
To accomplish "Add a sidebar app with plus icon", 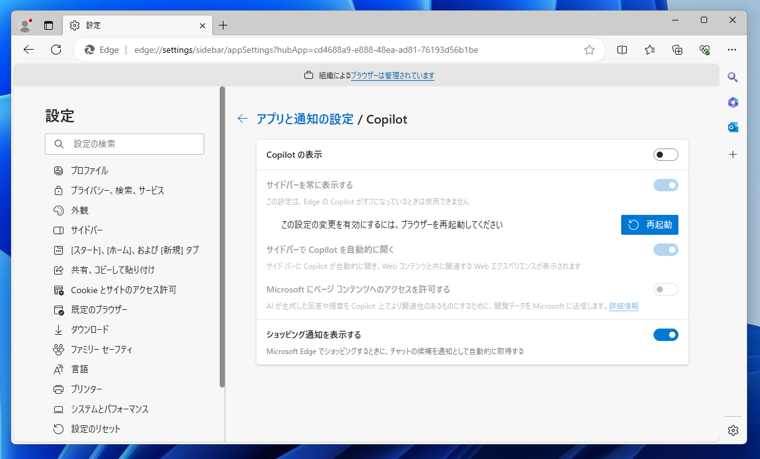I will [x=733, y=155].
